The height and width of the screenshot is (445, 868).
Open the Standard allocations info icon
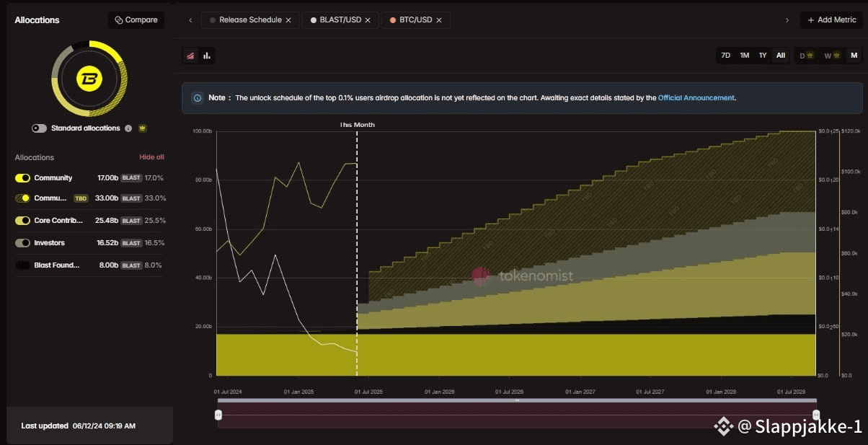click(128, 128)
